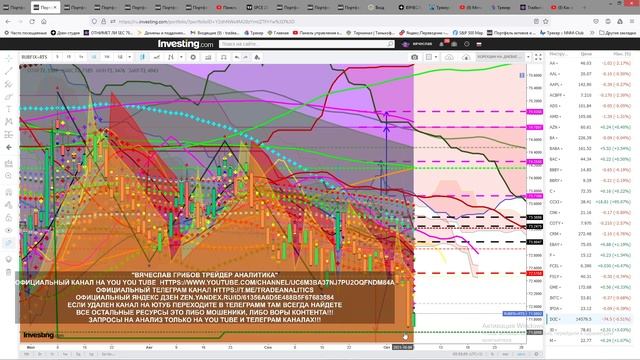This screenshot has height=360, width=640.
Task: Toggle percent scale at chart bottom
Action: click(x=493, y=354)
